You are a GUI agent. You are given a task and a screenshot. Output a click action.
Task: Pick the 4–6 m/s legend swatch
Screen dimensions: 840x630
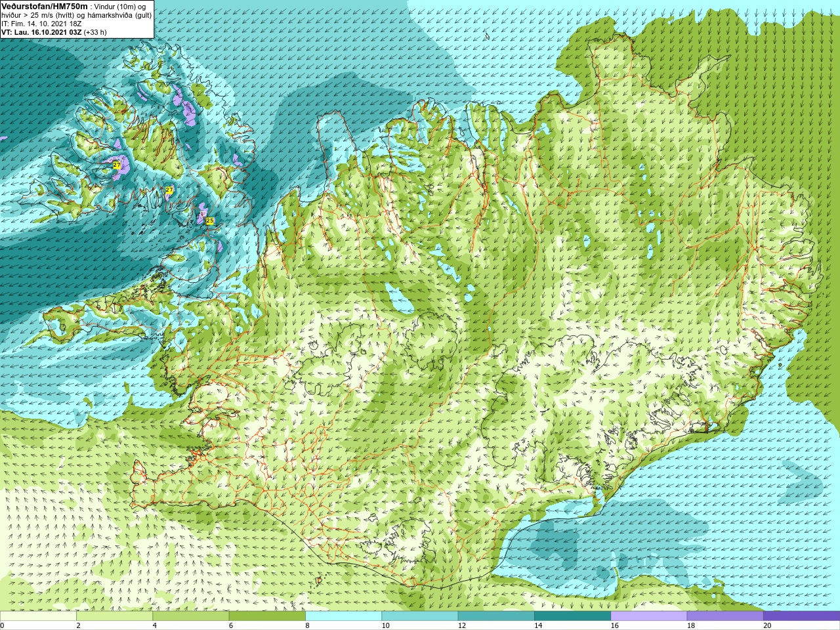pos(190,616)
